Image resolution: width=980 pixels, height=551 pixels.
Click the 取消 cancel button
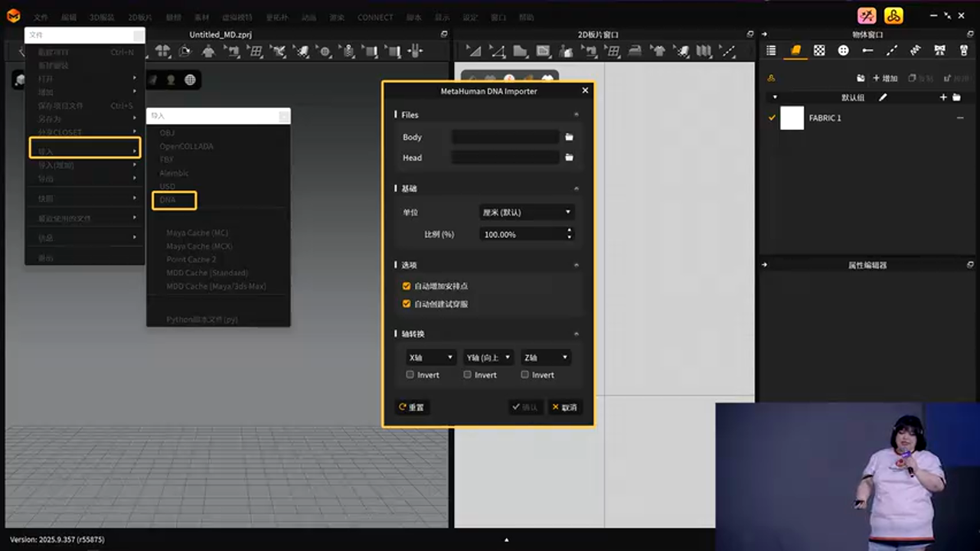click(x=564, y=407)
